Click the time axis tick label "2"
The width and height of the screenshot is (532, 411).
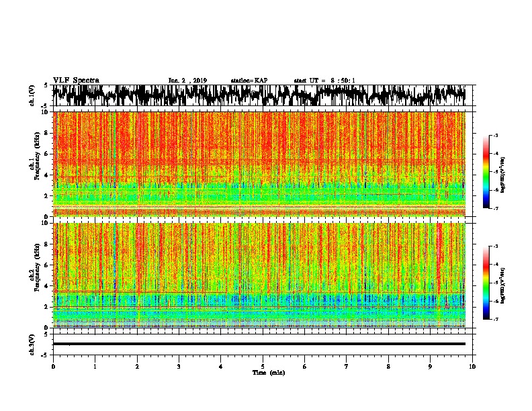(x=137, y=367)
